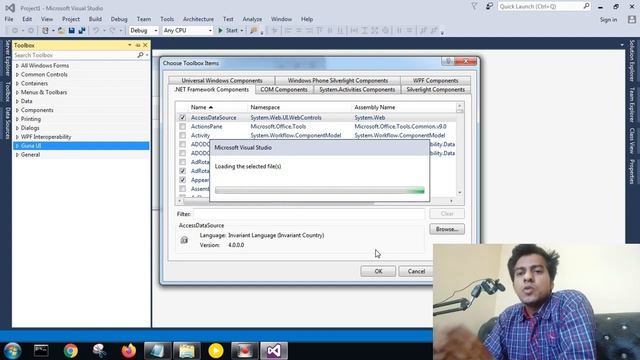
Task: Click the Search Toolbox magnifier icon
Action: pyautogui.click(x=140, y=55)
